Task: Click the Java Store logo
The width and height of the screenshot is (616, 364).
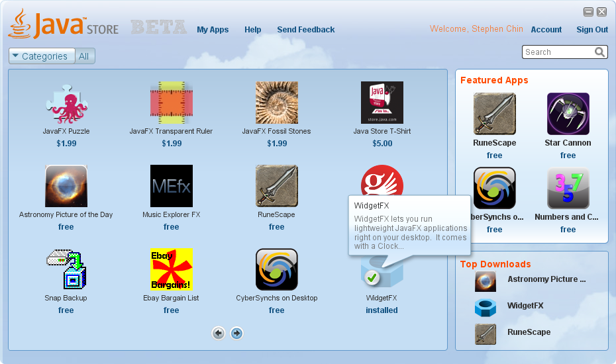Action: [x=63, y=24]
